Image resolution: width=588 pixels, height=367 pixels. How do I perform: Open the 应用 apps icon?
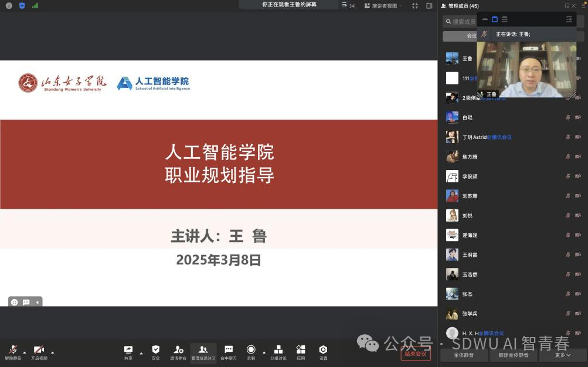301,350
